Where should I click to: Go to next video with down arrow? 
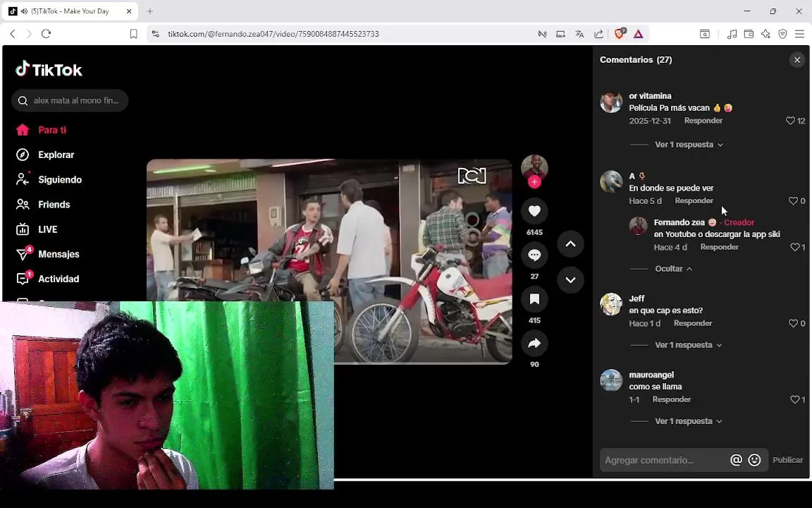click(571, 280)
